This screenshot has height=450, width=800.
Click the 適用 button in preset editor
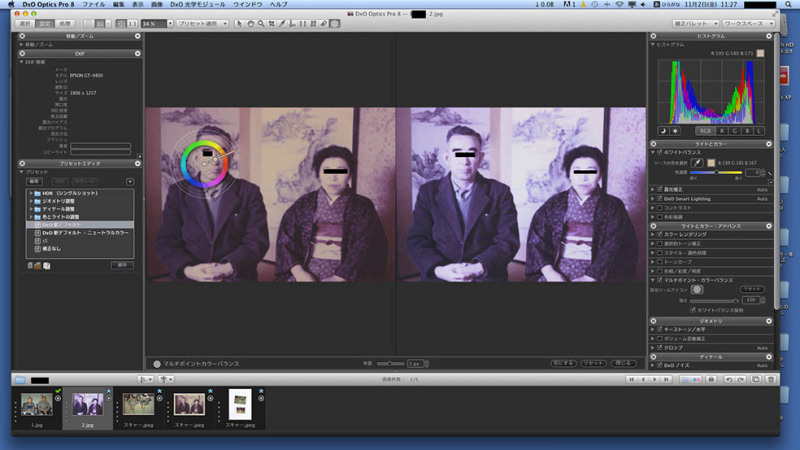pyautogui.click(x=121, y=265)
